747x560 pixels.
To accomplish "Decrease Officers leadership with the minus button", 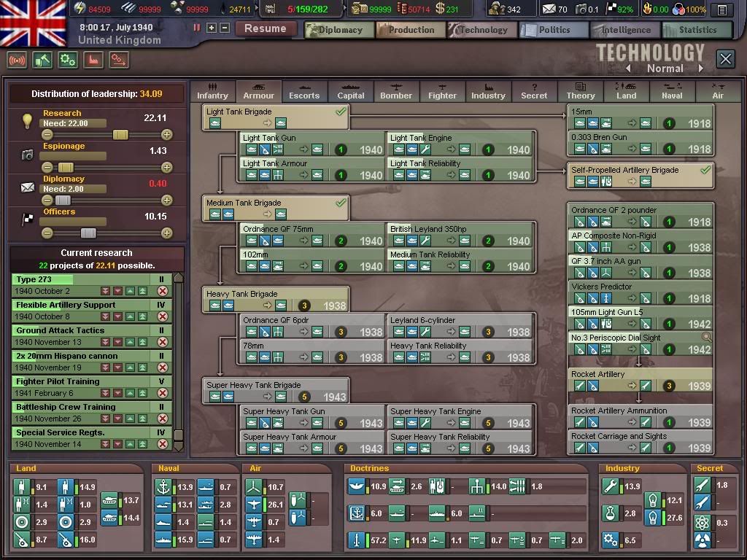I will point(47,233).
